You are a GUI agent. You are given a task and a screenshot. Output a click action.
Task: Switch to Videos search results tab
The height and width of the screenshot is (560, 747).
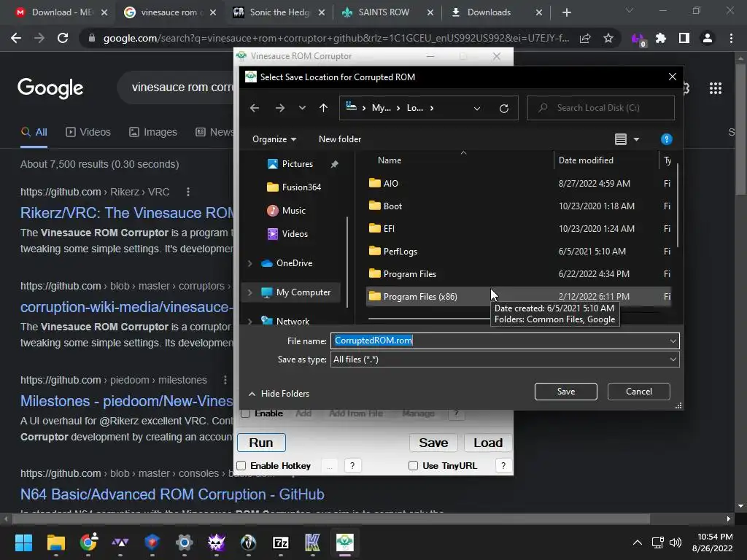88,132
